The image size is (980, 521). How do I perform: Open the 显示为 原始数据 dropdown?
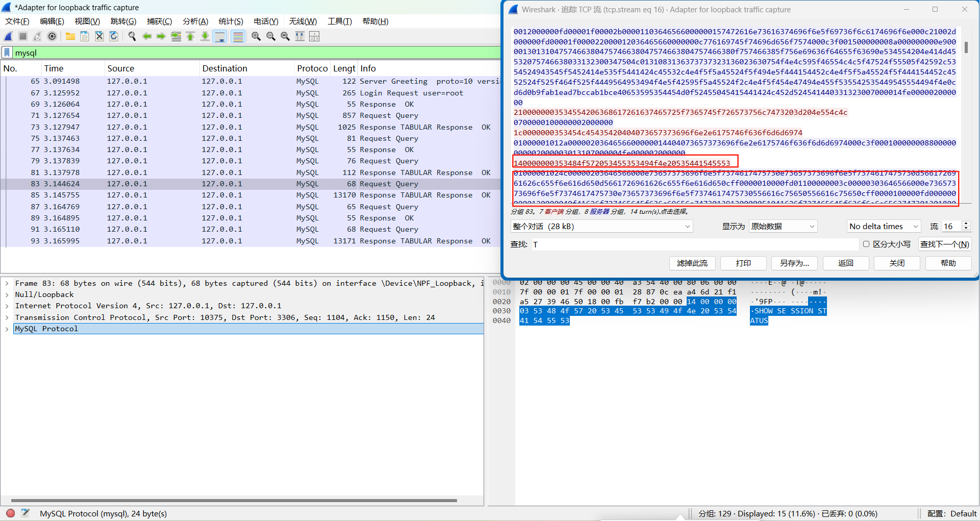(x=783, y=226)
